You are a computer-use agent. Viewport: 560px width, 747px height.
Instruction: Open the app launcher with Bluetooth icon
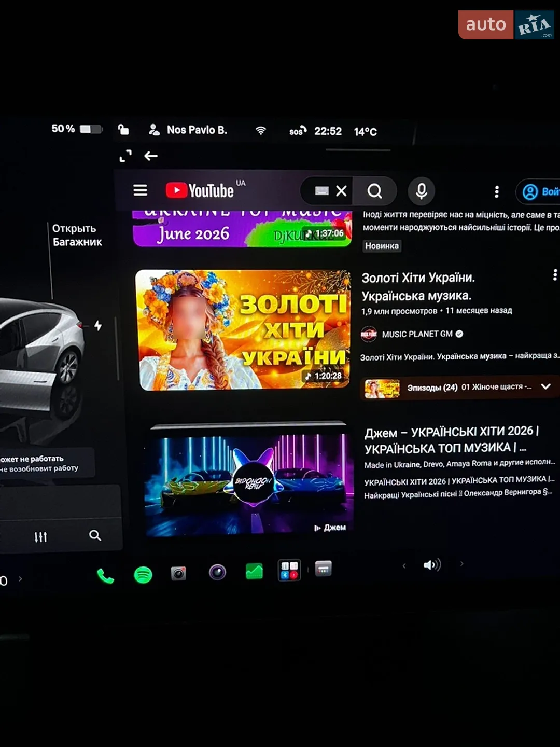click(289, 570)
